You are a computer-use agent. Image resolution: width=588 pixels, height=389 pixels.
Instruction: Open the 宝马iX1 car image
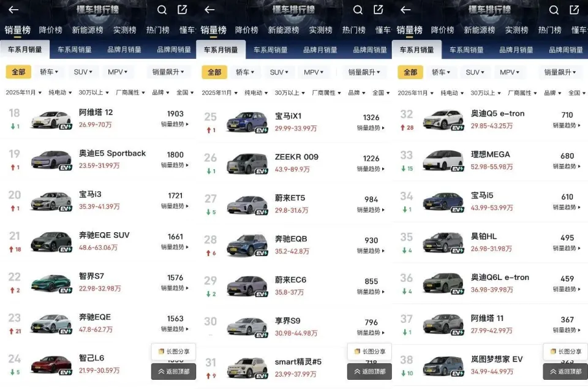pos(247,122)
